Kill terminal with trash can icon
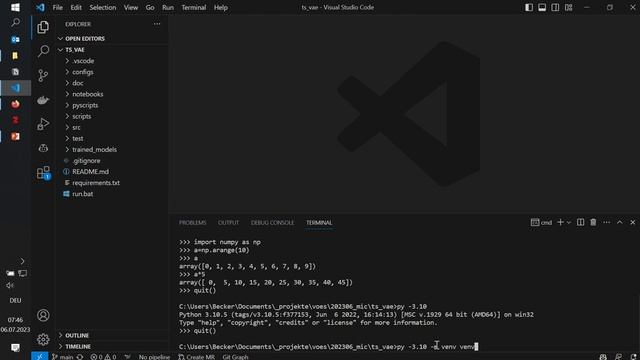 (593, 222)
